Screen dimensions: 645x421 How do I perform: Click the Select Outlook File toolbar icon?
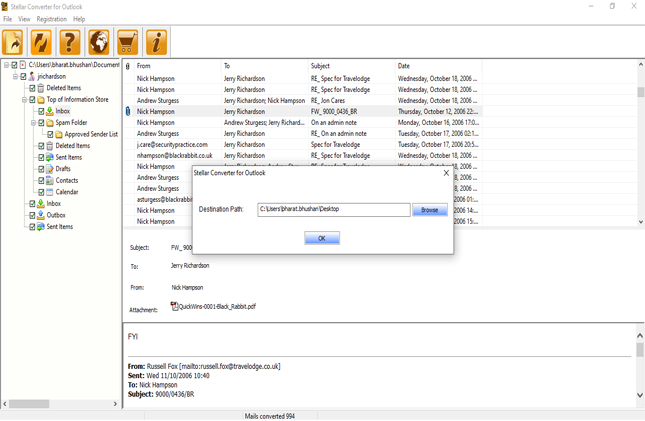tap(13, 42)
